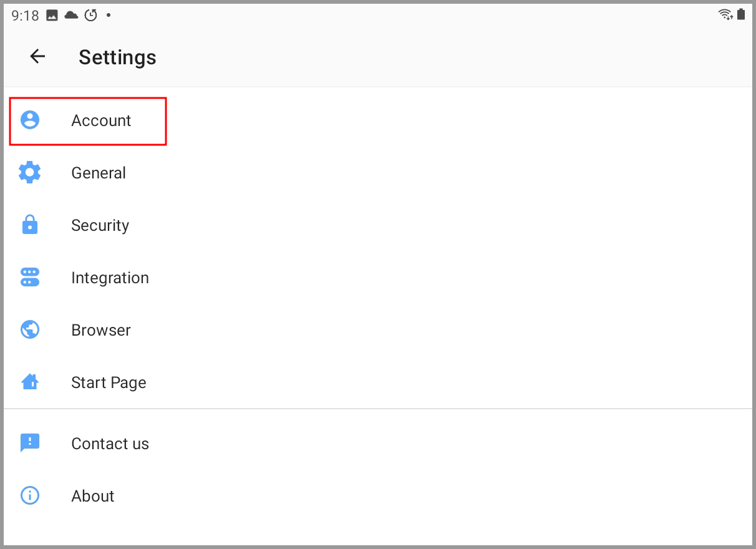Screen dimensions: 756x549
Task: Open the General settings entry
Action: coord(99,173)
